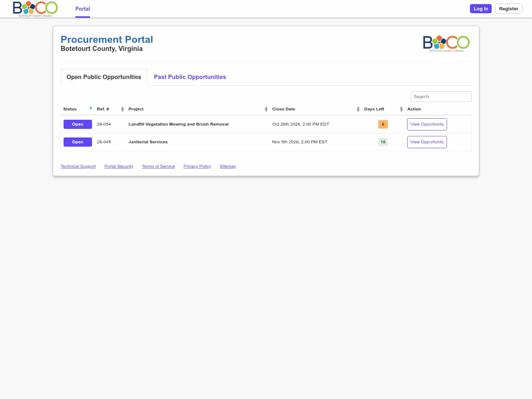Click reference number 26-045

(104, 142)
